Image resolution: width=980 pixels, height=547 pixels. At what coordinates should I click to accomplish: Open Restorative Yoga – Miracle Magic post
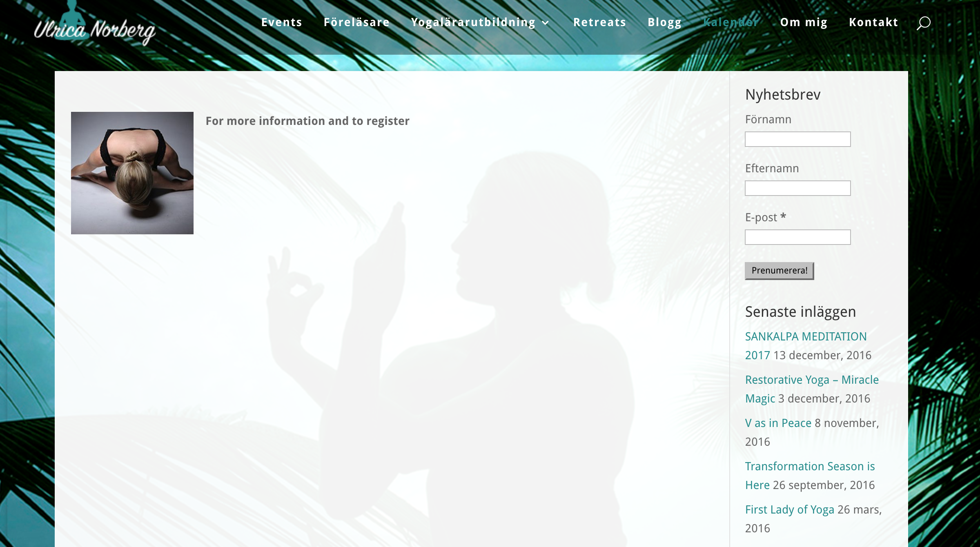click(x=811, y=380)
